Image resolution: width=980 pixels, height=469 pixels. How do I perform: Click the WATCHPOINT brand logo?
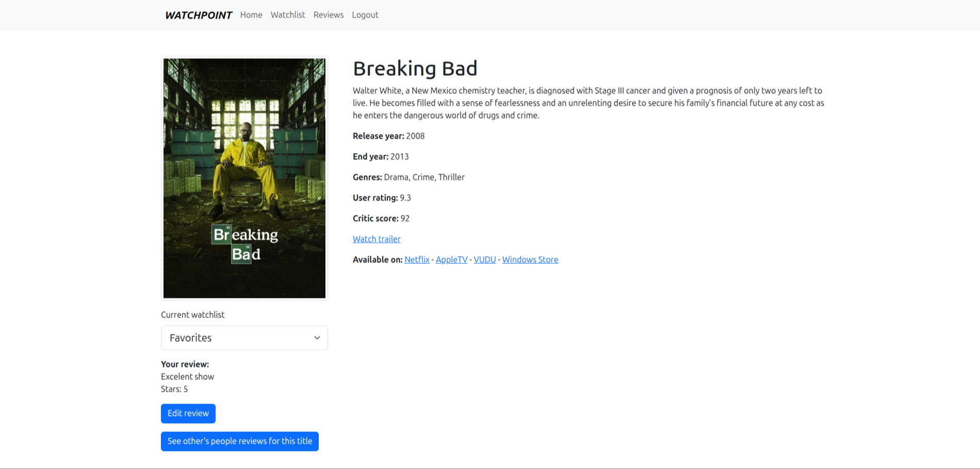click(x=198, y=15)
